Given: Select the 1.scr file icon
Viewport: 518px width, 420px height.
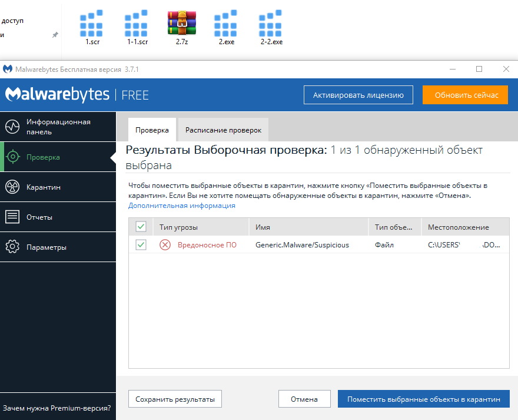Looking at the screenshot, I should (91, 24).
